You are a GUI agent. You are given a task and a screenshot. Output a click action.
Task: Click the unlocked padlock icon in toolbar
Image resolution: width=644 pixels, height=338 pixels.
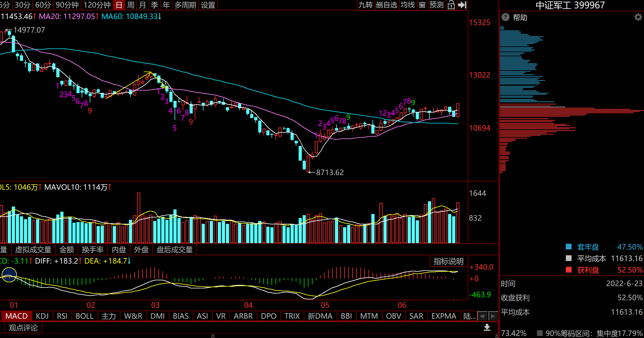tap(451, 5)
